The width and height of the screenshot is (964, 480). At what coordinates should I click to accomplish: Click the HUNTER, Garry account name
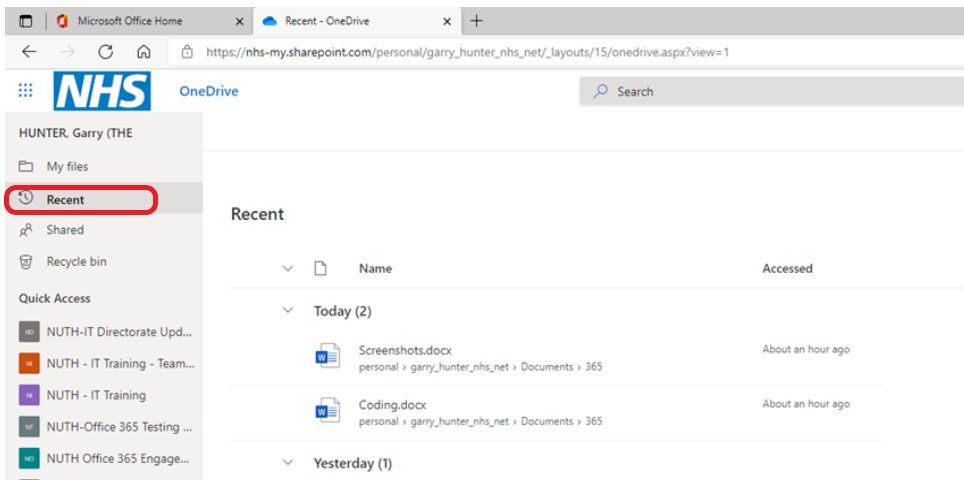coord(76,133)
